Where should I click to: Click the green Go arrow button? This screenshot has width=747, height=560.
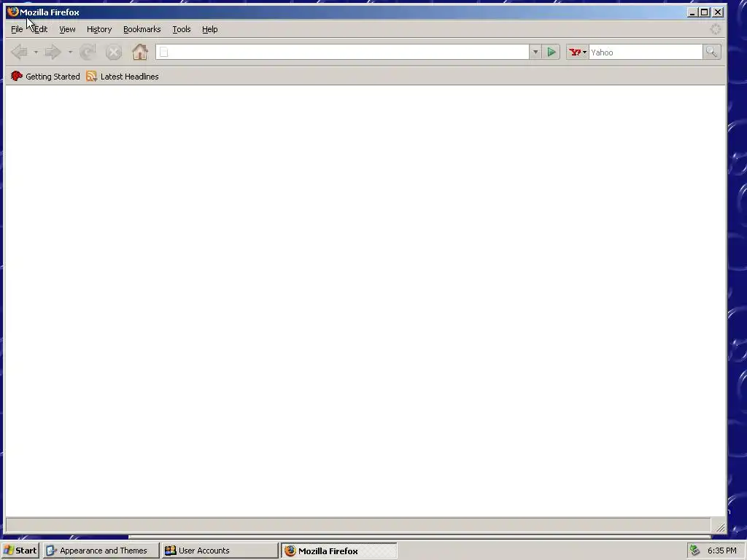click(551, 52)
